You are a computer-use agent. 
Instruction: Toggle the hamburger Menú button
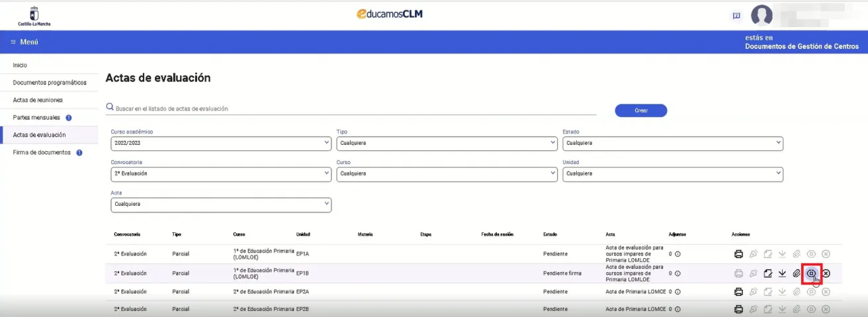[25, 42]
